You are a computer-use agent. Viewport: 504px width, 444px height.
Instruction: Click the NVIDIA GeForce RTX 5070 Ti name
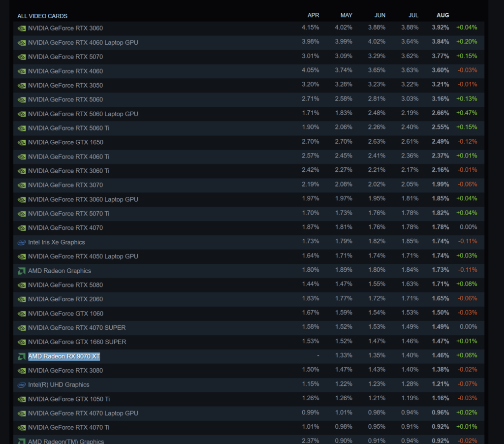pos(69,214)
